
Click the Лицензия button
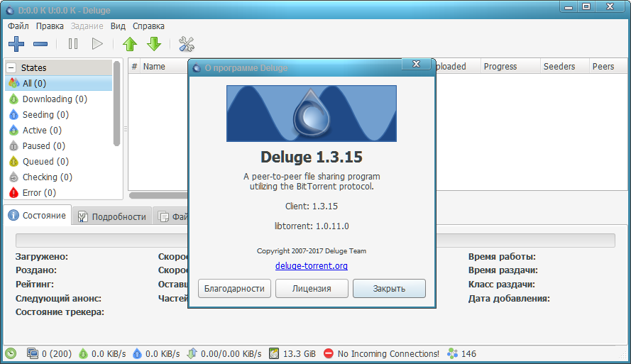click(x=312, y=288)
